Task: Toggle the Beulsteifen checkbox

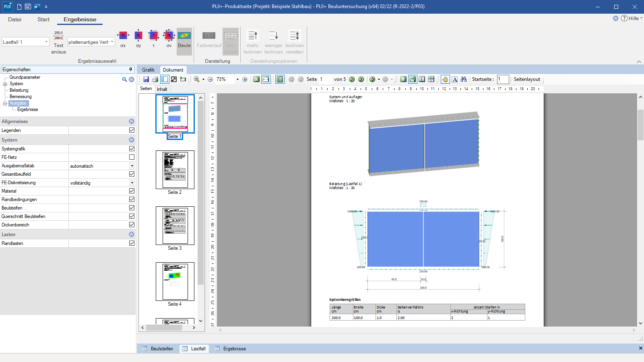Action: pyautogui.click(x=132, y=208)
